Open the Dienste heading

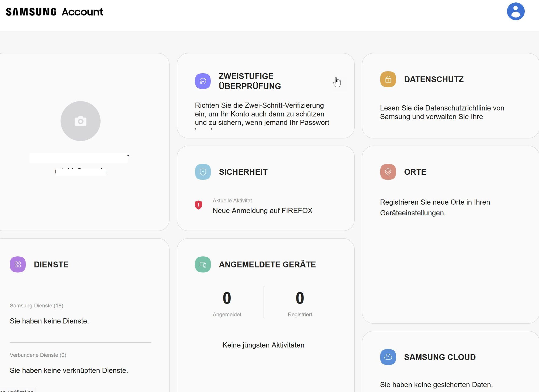coord(51,264)
